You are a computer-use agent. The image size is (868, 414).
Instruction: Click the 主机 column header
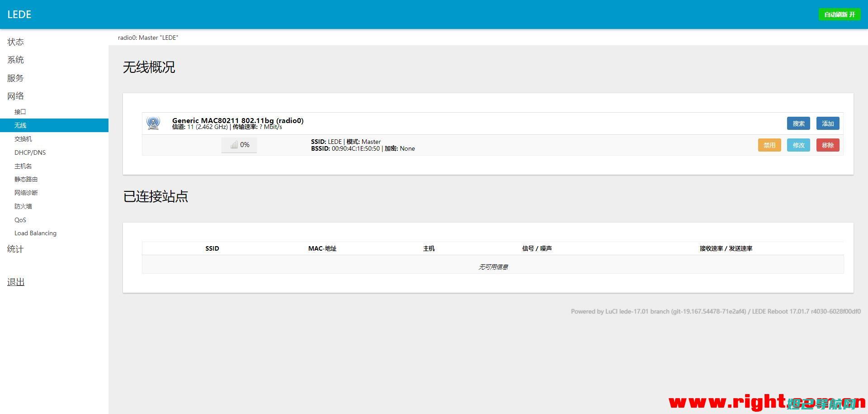(429, 248)
